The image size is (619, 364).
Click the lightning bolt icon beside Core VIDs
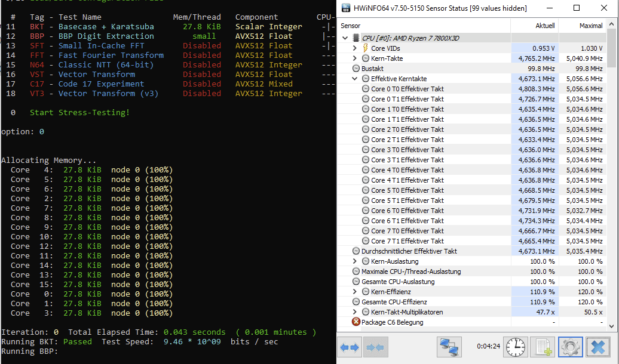click(x=366, y=48)
